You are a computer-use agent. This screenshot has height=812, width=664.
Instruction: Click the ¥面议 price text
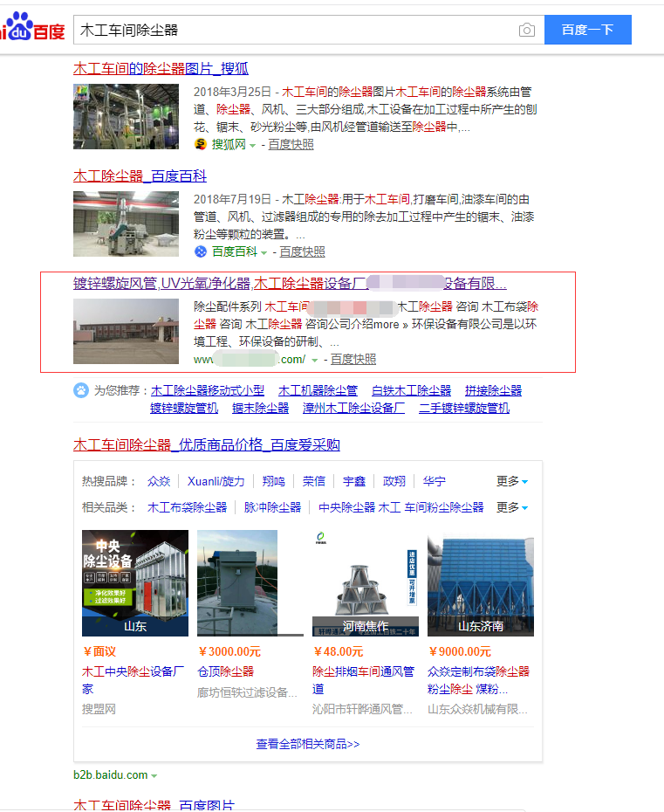coord(99,651)
